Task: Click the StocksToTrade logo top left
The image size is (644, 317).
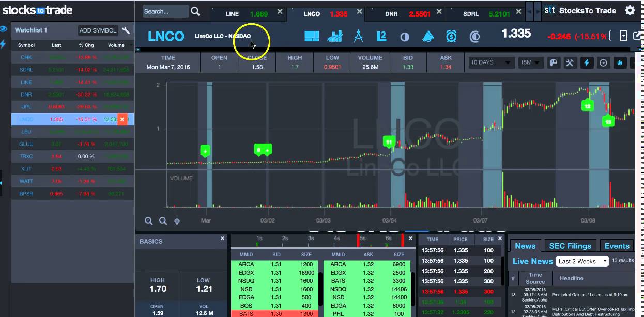Action: click(37, 10)
